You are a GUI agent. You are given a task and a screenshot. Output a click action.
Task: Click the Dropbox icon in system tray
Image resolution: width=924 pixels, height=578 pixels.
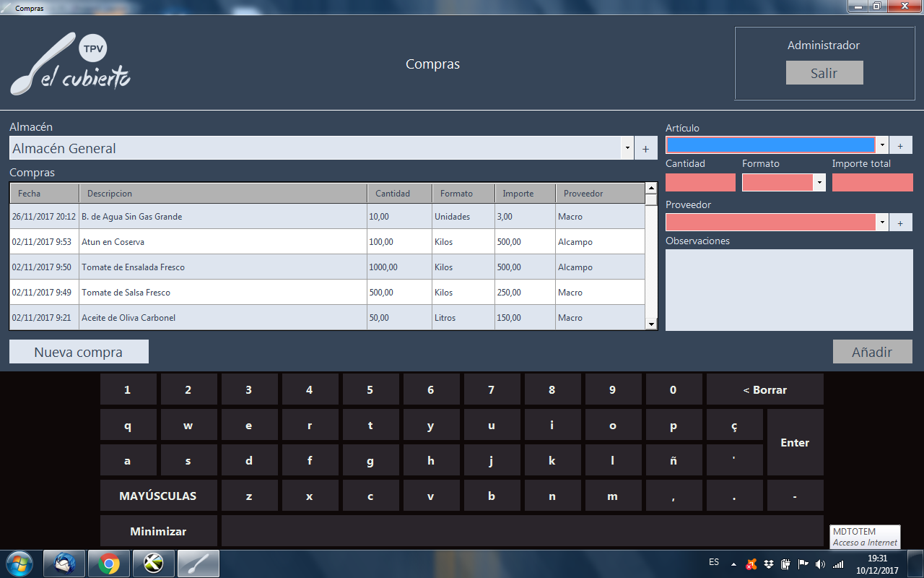[770, 564]
